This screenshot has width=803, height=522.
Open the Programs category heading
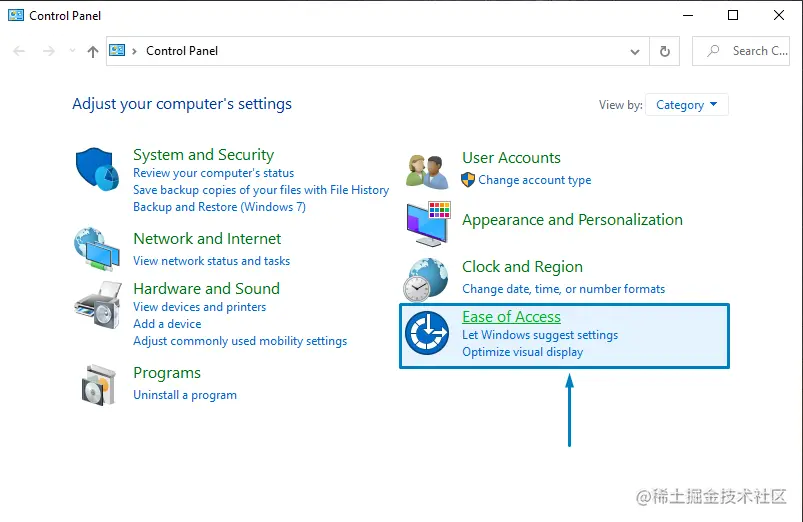167,373
